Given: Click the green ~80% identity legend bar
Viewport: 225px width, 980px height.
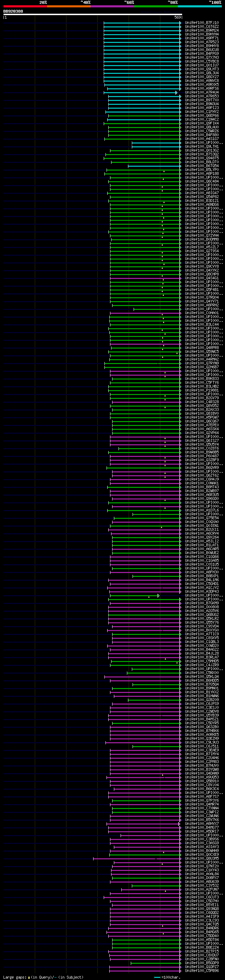Looking at the screenshot, I should pos(156,6).
